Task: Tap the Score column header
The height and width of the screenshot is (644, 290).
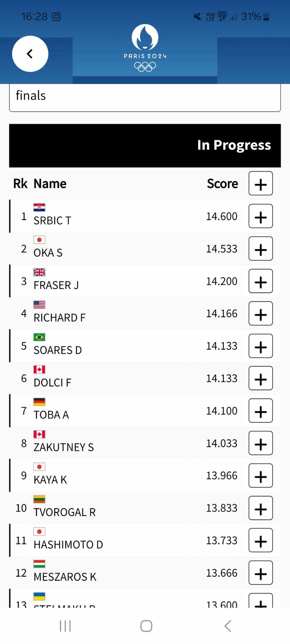Action: pos(222,184)
